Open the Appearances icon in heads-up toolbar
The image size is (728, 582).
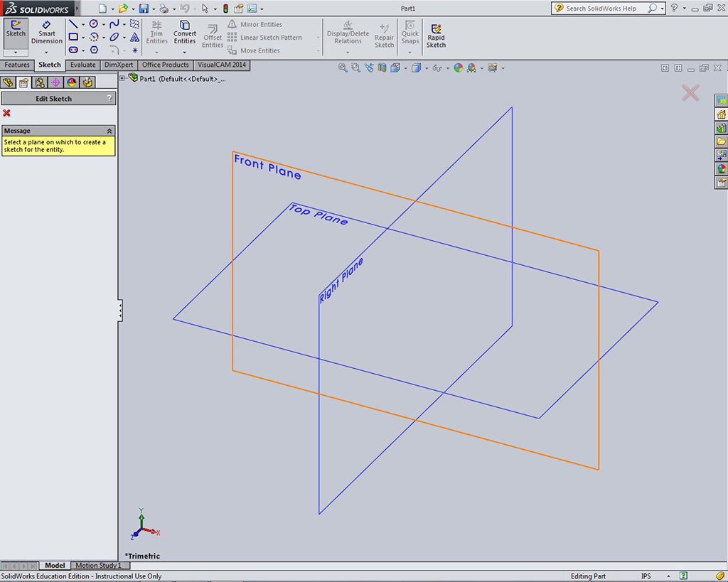(459, 68)
